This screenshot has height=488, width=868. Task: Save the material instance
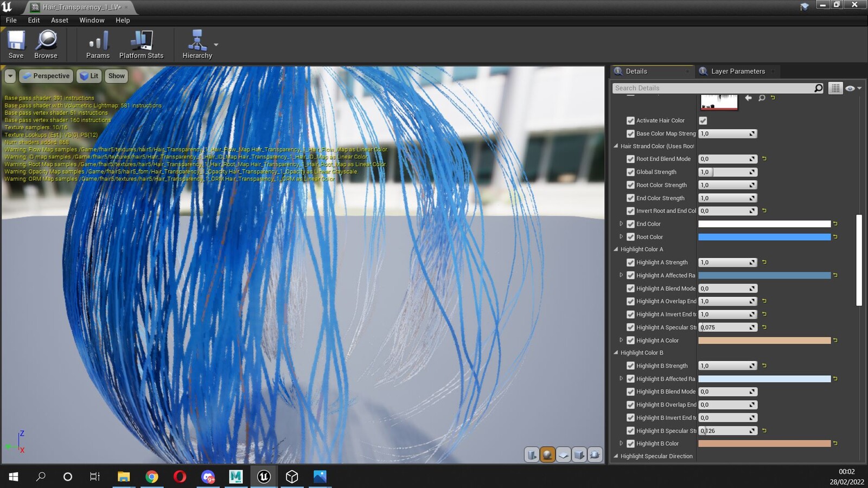click(x=16, y=44)
